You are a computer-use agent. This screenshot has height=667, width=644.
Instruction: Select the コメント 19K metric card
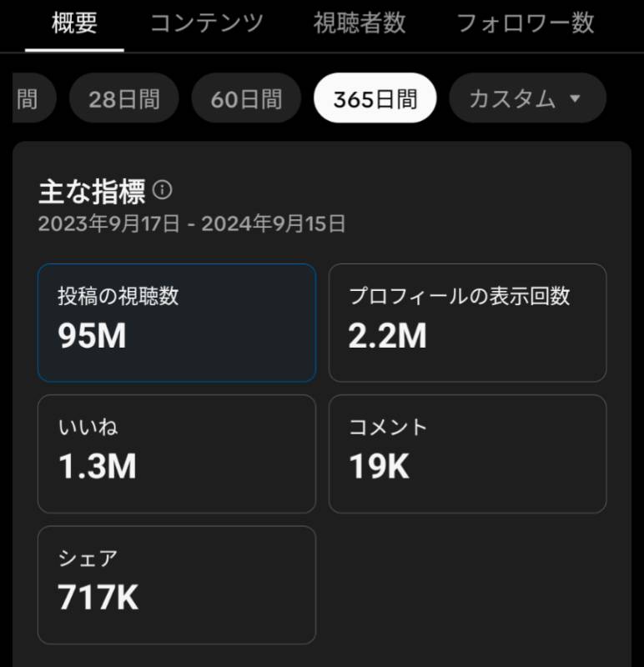467,454
